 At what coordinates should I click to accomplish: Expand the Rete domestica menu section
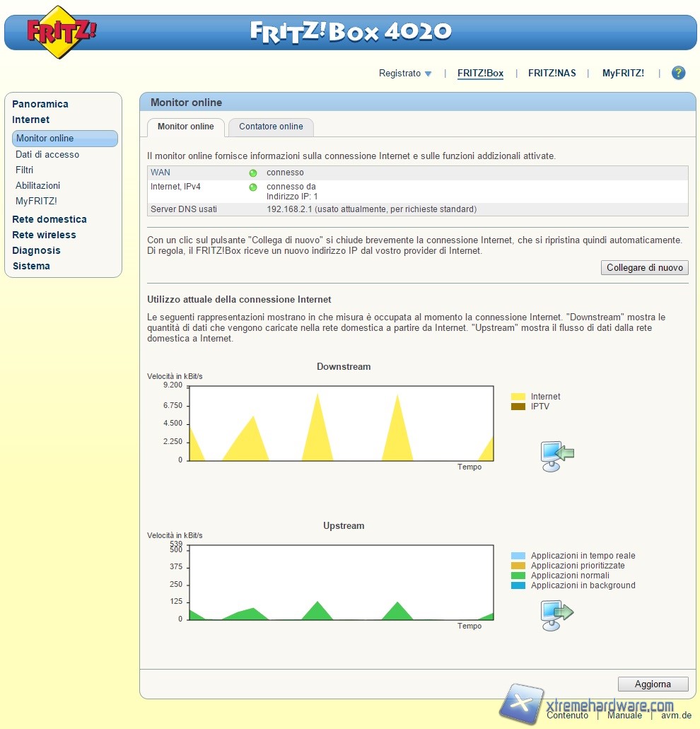click(x=49, y=219)
